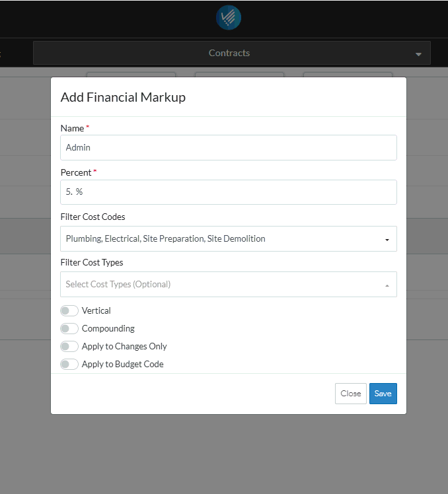This screenshot has width=448, height=494.
Task: Focus the Percent input field
Action: (x=228, y=192)
